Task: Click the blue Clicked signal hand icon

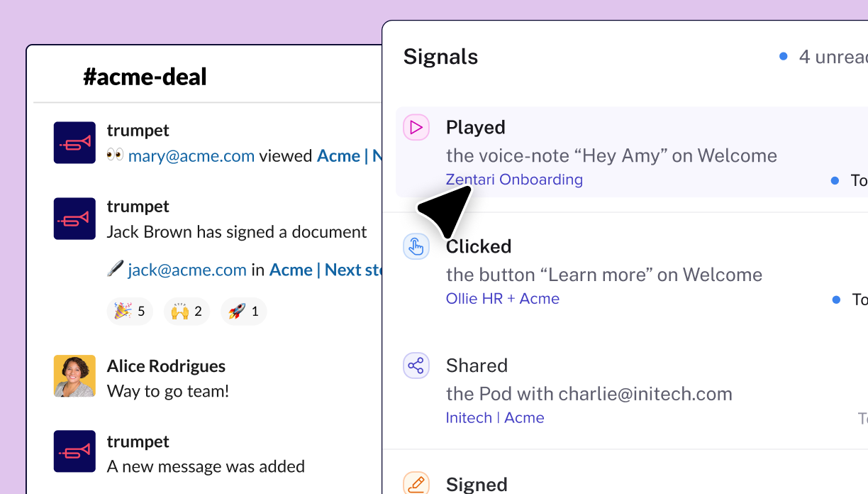Action: tap(416, 247)
